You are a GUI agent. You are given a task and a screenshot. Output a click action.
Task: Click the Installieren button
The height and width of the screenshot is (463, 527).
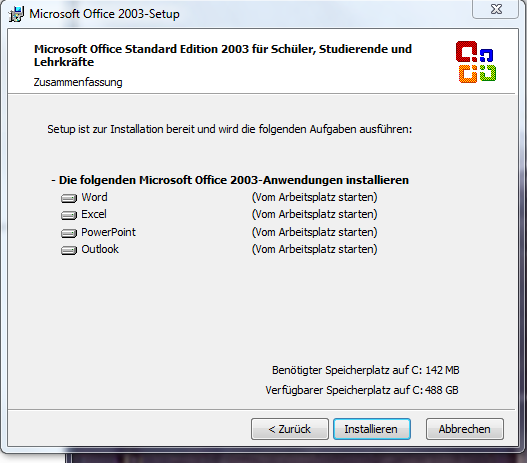(x=372, y=429)
